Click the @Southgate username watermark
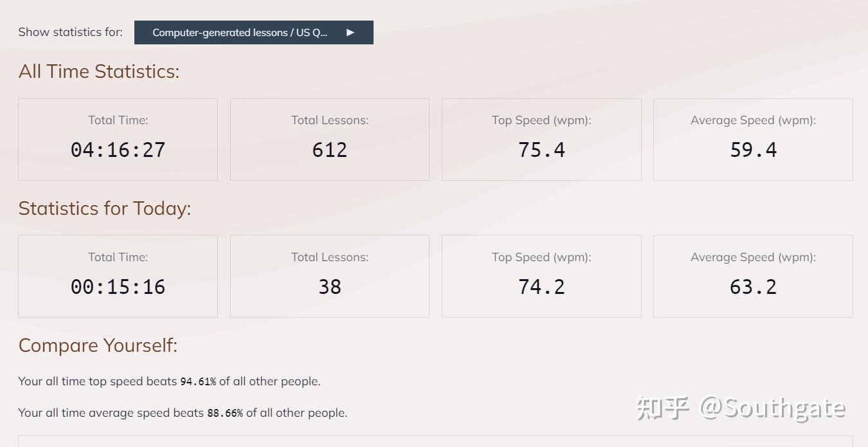This screenshot has height=447, width=868. click(772, 408)
